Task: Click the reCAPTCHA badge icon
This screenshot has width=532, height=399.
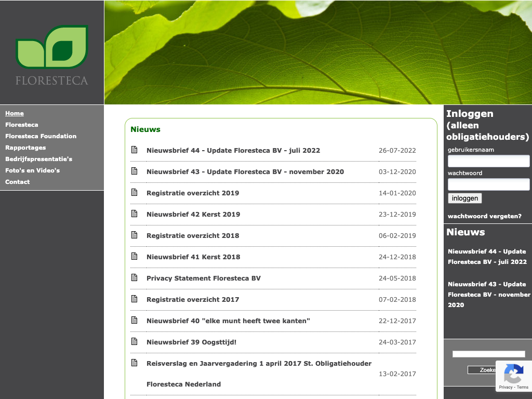Action: [513, 374]
